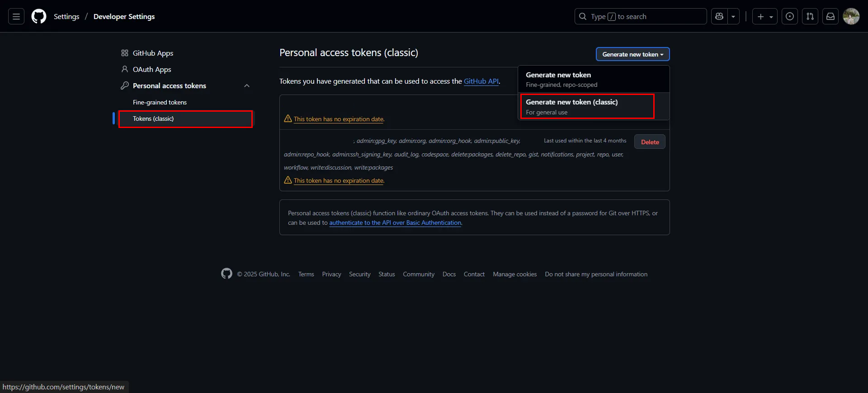Viewport: 868px width, 393px height.
Task: Open Security footer link
Action: [x=359, y=275]
